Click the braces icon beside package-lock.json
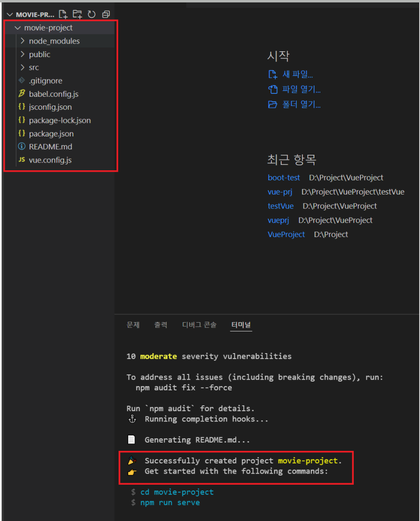The width and height of the screenshot is (420, 521). coord(22,120)
